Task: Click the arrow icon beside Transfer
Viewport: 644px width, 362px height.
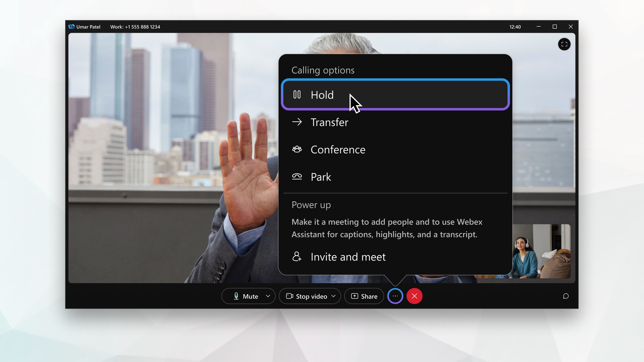Action: coord(297,122)
